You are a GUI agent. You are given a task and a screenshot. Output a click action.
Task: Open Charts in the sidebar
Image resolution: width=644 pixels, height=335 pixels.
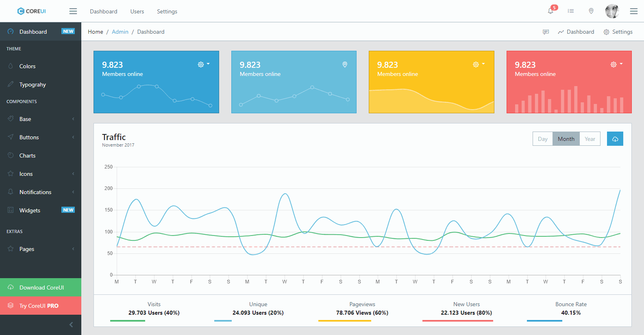click(x=27, y=156)
